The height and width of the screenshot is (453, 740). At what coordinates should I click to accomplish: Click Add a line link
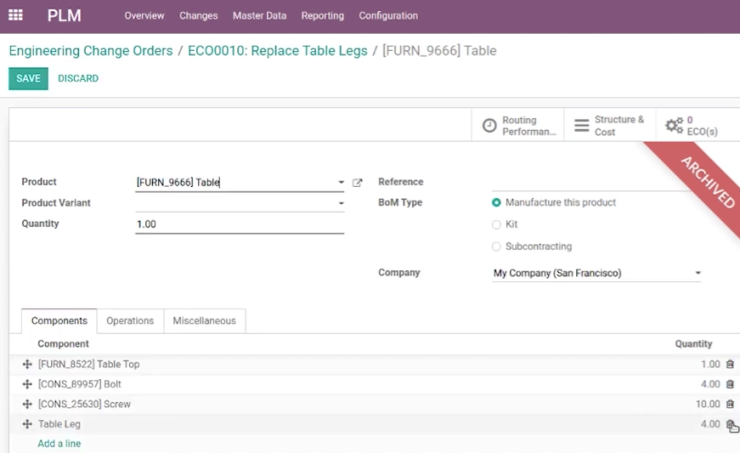59,444
